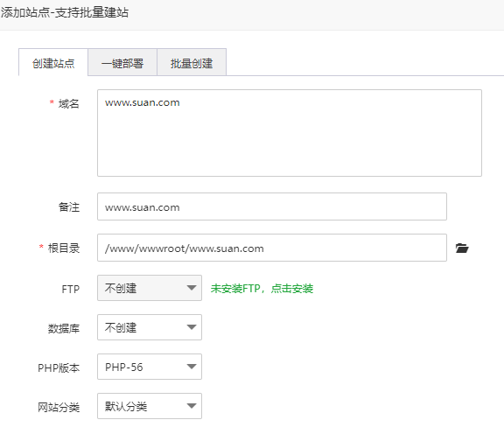This screenshot has height=427, width=504.
Task: Open the 数据库 dropdown
Action: 150,327
